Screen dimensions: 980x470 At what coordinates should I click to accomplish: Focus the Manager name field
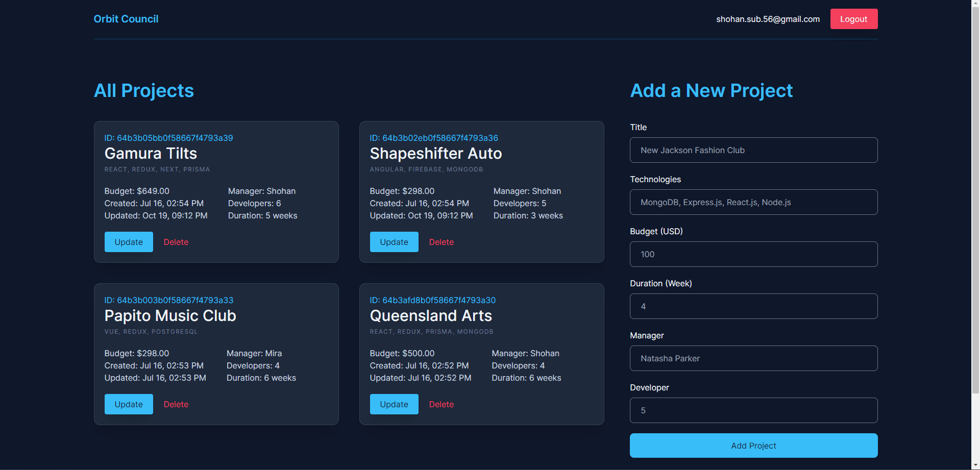(753, 358)
